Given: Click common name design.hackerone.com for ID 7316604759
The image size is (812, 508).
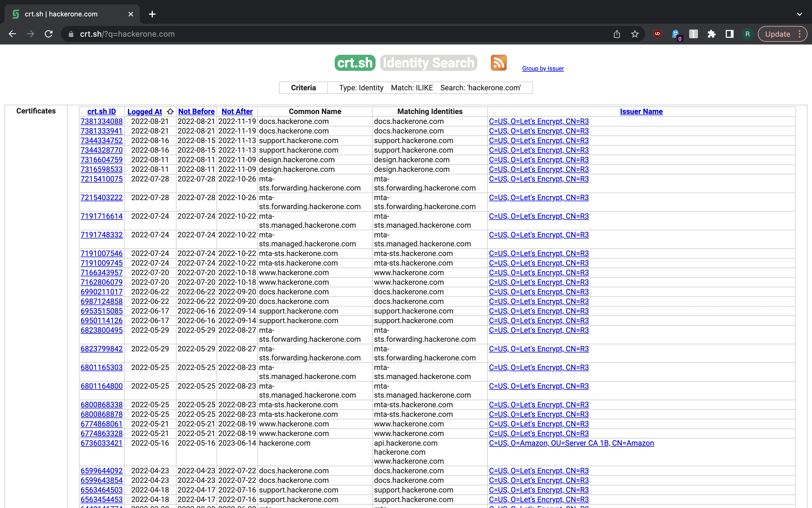Looking at the screenshot, I should pyautogui.click(x=297, y=159).
